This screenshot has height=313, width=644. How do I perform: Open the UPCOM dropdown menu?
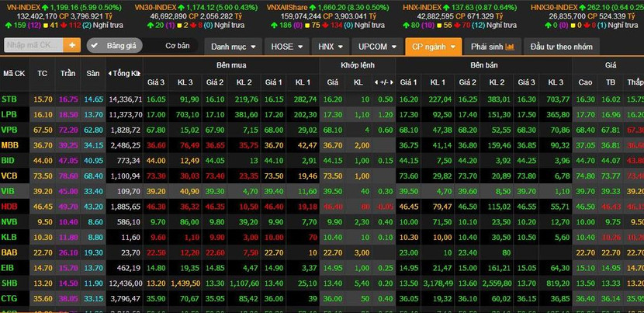[376, 47]
